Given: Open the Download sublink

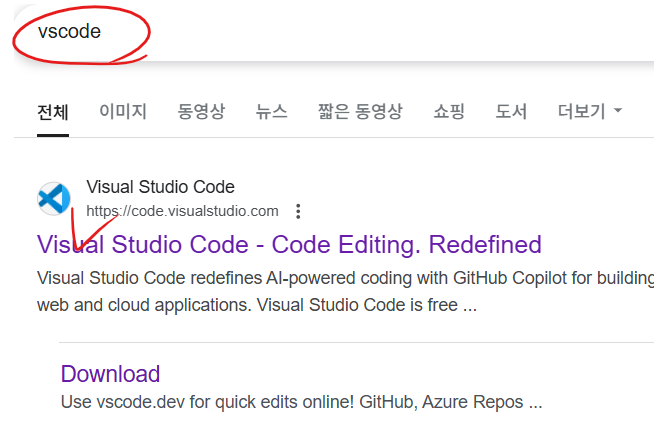Looking at the screenshot, I should point(111,374).
